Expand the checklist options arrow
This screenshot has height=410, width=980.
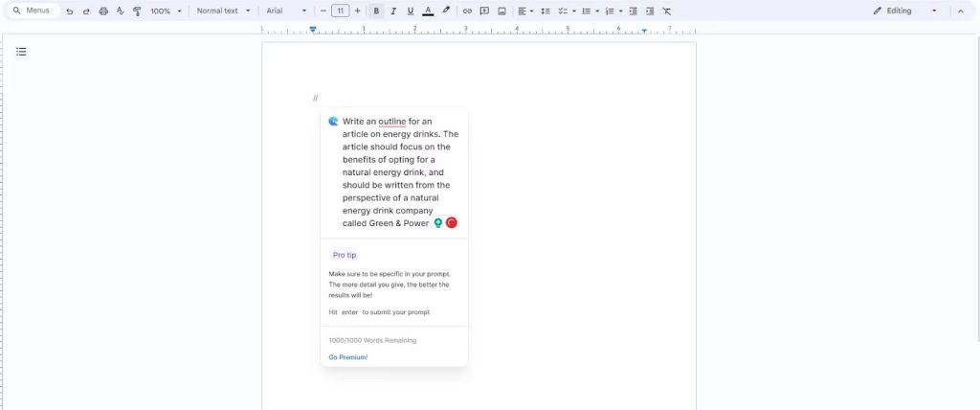[574, 11]
